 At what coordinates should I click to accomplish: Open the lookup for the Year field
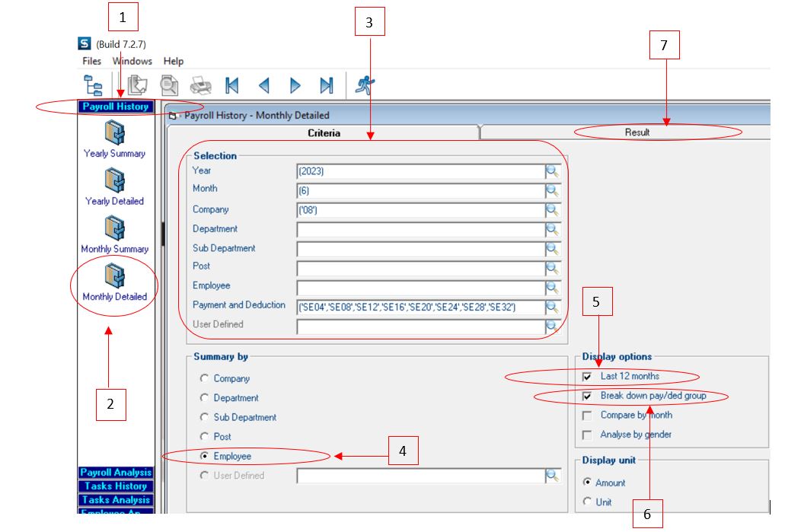pyautogui.click(x=552, y=171)
